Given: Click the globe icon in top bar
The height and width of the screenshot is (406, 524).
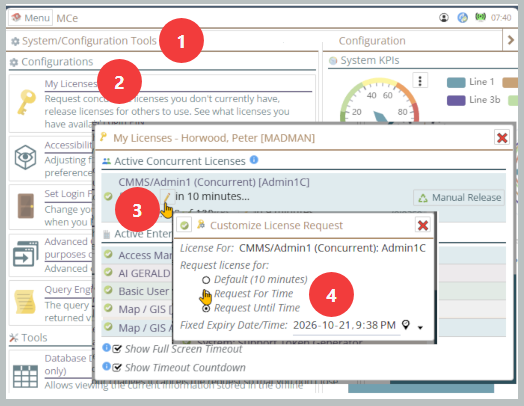Looking at the screenshot, I should [463, 17].
